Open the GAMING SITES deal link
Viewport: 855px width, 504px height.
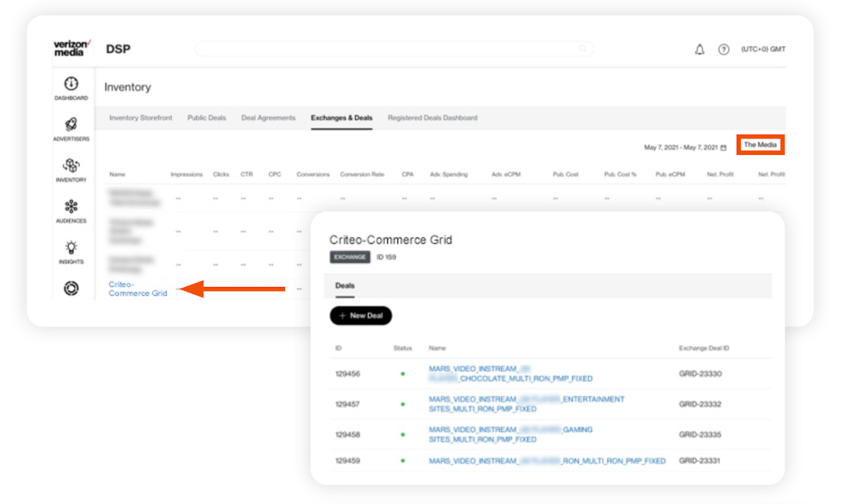click(x=510, y=435)
